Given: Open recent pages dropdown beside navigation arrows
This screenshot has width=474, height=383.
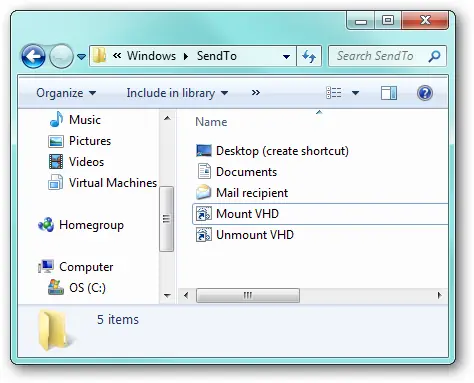Looking at the screenshot, I should (x=81, y=57).
